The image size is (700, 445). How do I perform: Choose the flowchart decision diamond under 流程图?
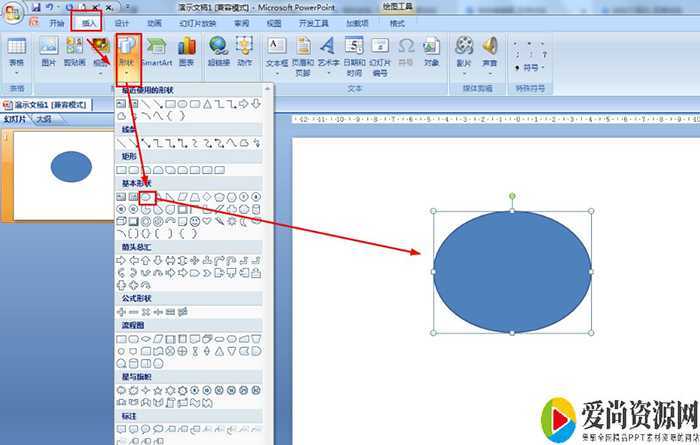pos(146,340)
